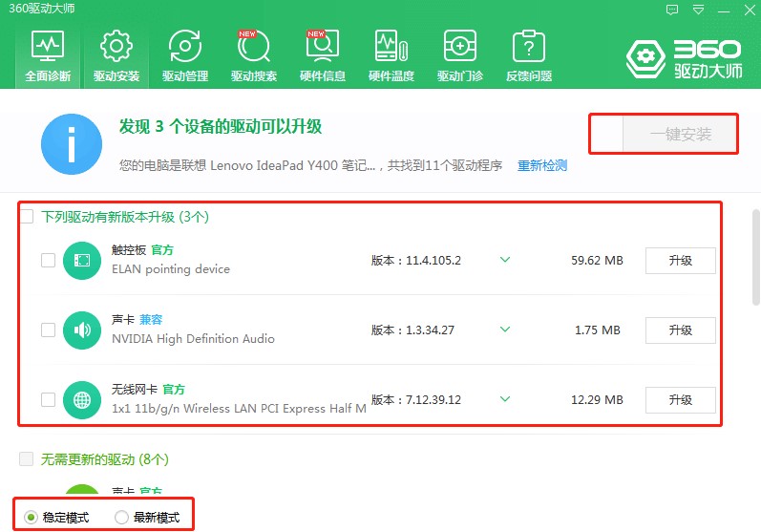This screenshot has height=532, width=761.
Task: Click the 版本：7.12.39.12 version text
Action: (x=416, y=400)
